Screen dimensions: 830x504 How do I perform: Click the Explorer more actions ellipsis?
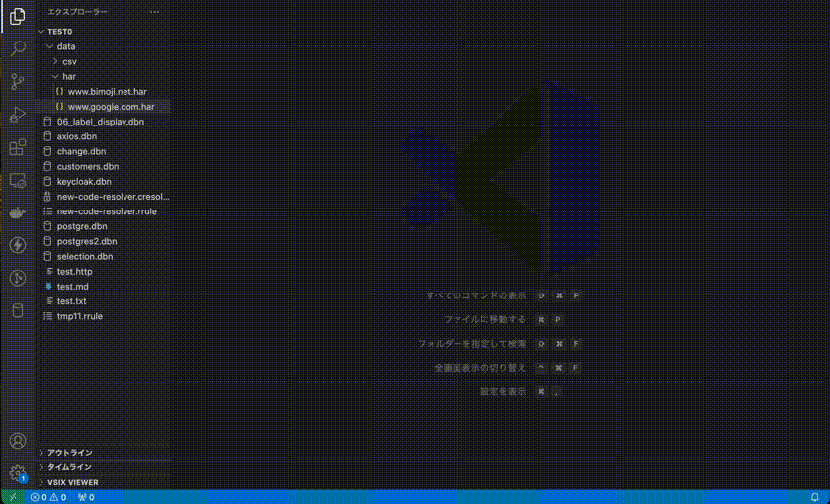tap(154, 11)
